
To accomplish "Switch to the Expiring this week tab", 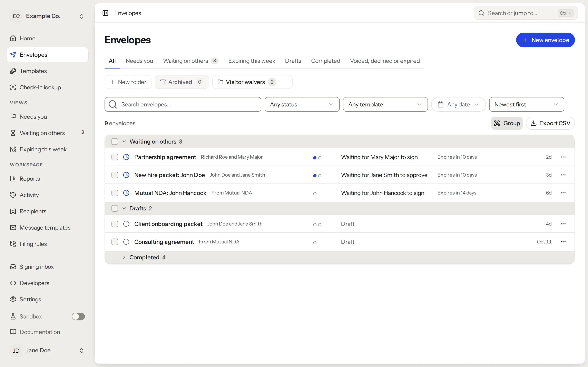I will tap(252, 61).
